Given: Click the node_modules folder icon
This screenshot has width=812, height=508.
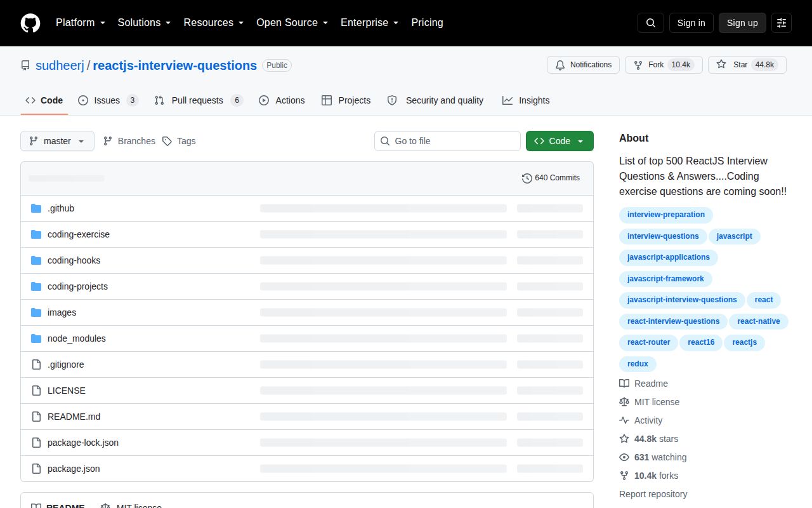Looking at the screenshot, I should click(x=36, y=338).
